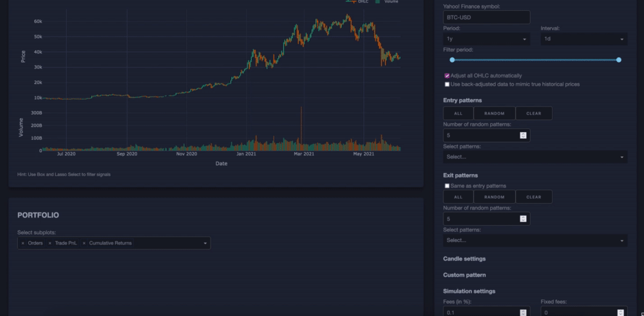This screenshot has width=644, height=316.
Task: Click RANDOM button under Exit patterns
Action: pyautogui.click(x=495, y=197)
